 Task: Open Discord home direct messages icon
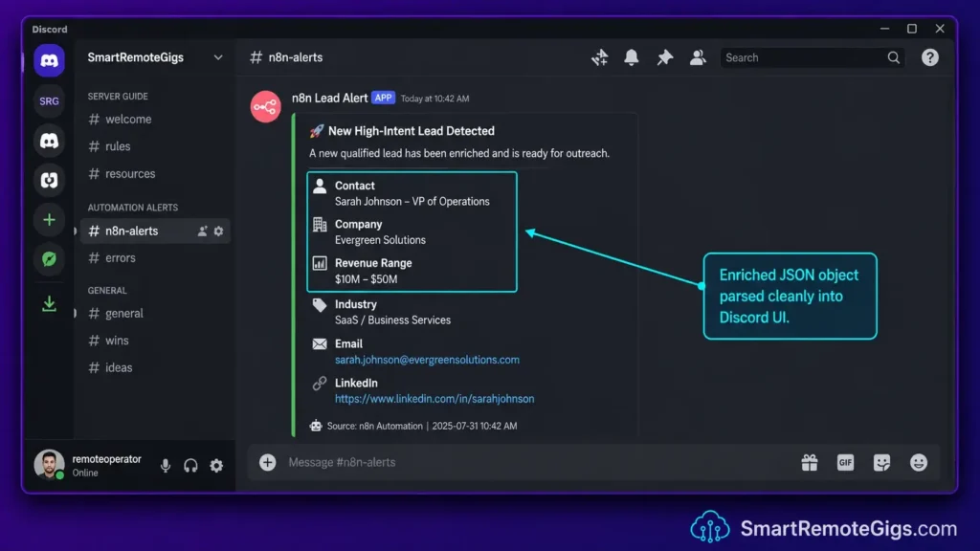click(49, 60)
